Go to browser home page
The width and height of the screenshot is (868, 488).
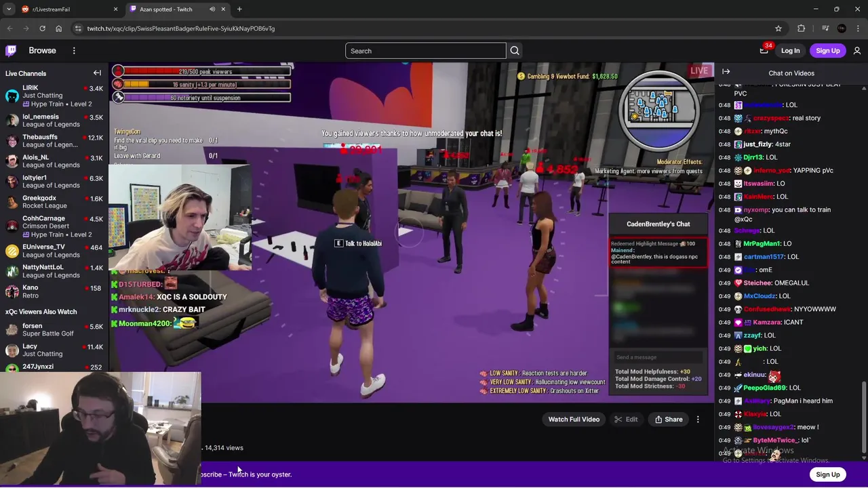click(58, 28)
